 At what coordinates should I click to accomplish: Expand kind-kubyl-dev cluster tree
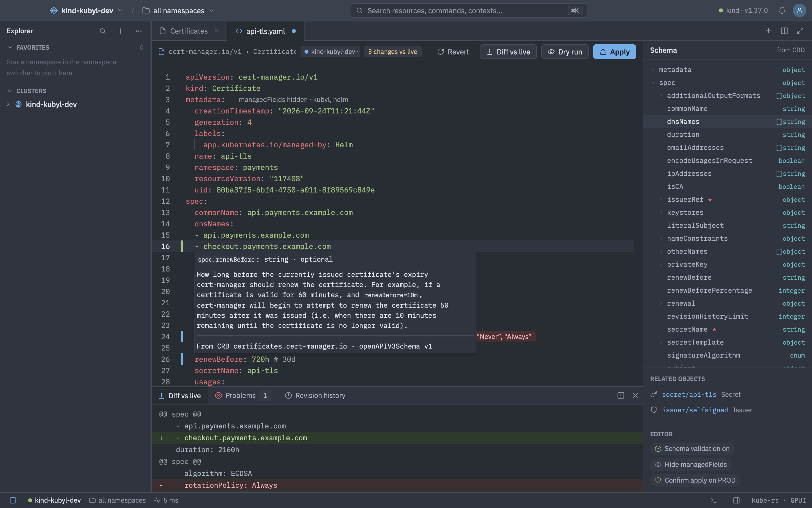[8, 104]
